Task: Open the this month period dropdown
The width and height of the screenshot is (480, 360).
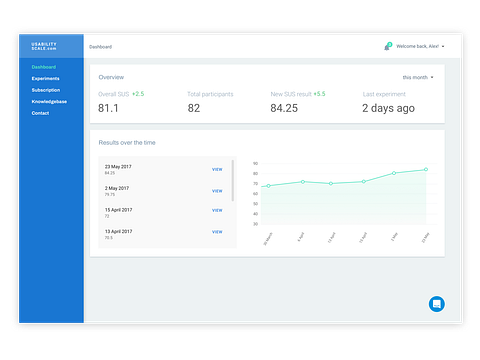Action: pos(418,77)
